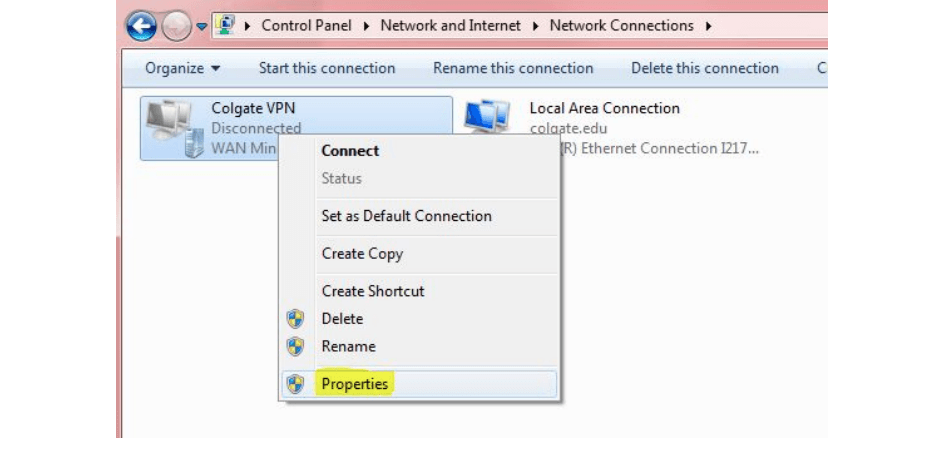Screen dimensions: 948x467
Task: Click the shield icon beside Rename
Action: (295, 347)
